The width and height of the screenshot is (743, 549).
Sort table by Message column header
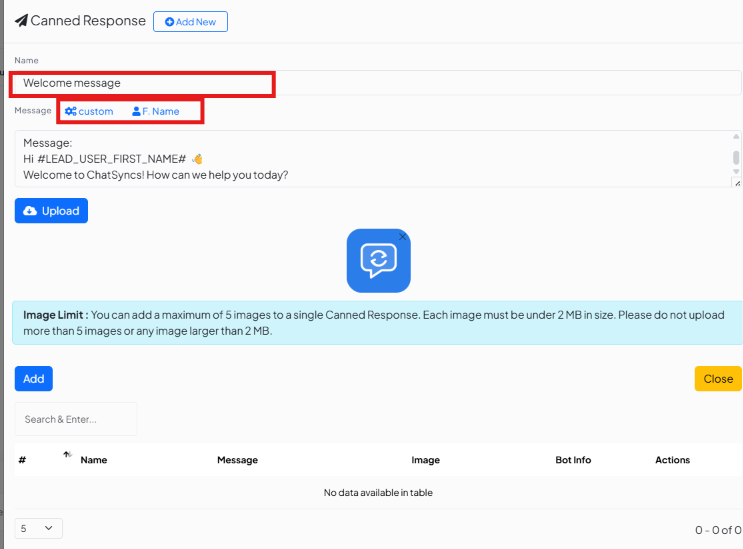[x=237, y=460]
